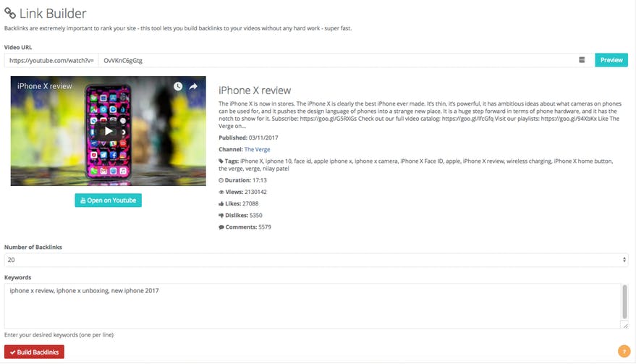Click the comment bubble icon beside Comments
The height and width of the screenshot is (364, 636).
point(221,227)
